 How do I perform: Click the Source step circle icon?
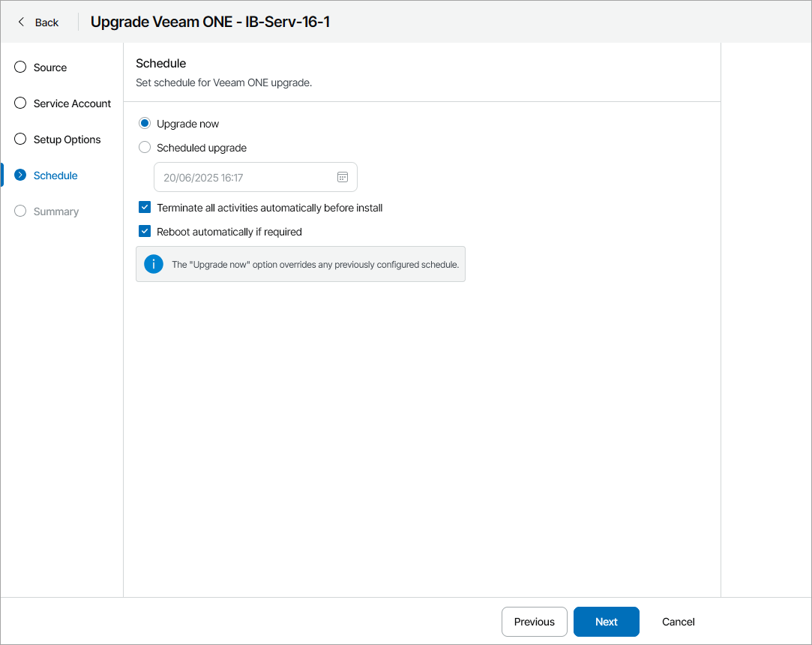point(19,67)
